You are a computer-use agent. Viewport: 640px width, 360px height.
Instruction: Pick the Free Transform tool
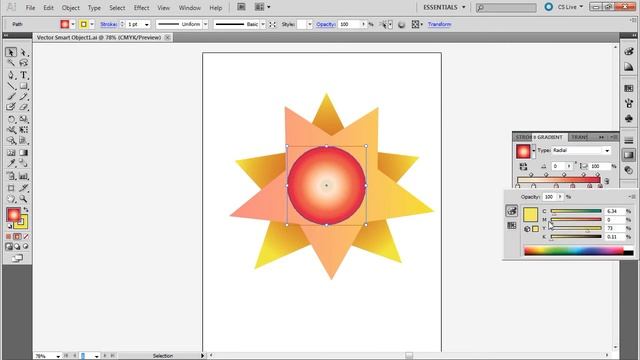point(23,130)
